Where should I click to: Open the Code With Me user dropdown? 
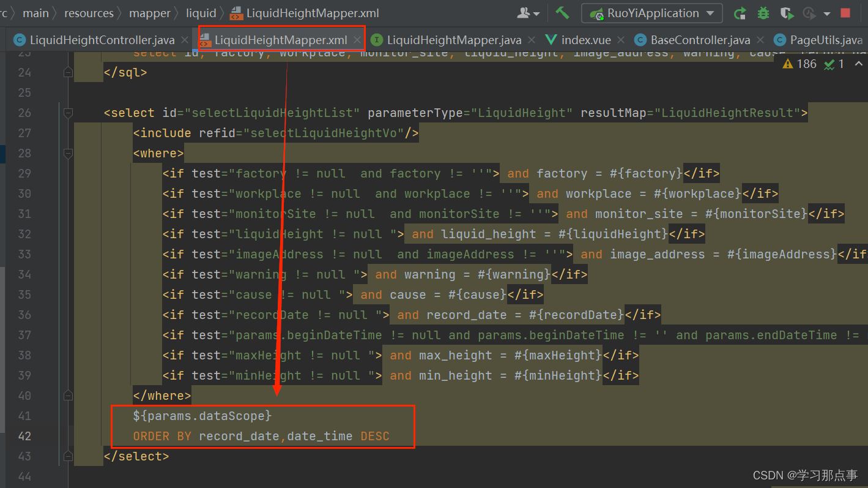click(529, 13)
